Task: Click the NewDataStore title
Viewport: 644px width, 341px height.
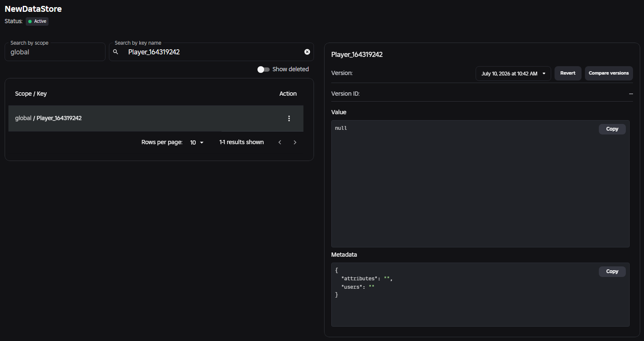Action: point(33,8)
